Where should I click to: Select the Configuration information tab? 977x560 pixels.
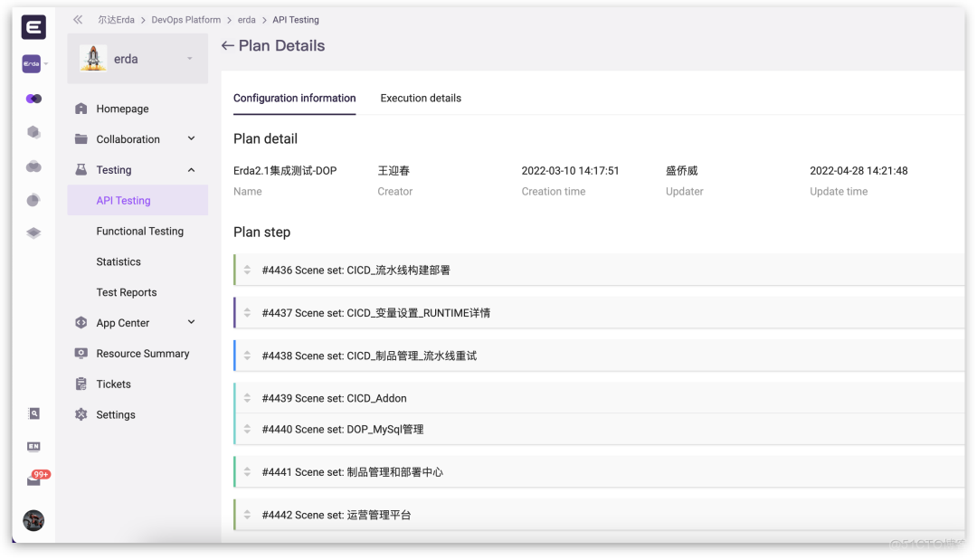point(294,98)
